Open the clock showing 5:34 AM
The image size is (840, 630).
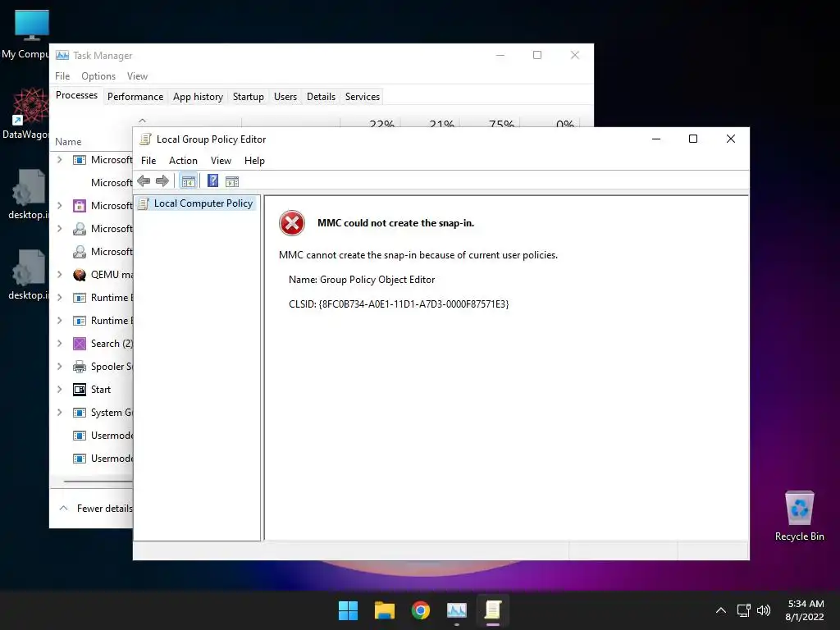point(805,610)
